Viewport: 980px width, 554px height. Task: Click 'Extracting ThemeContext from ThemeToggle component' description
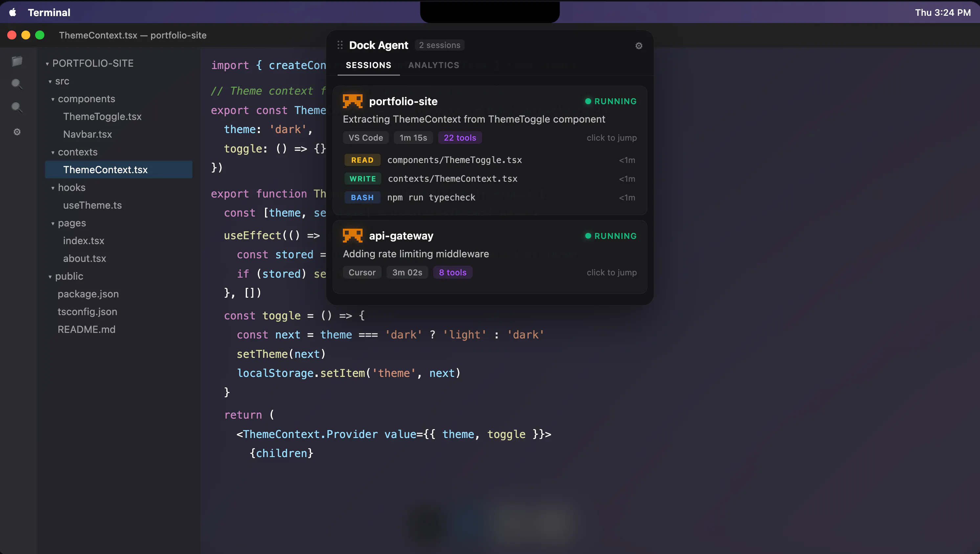click(x=474, y=119)
